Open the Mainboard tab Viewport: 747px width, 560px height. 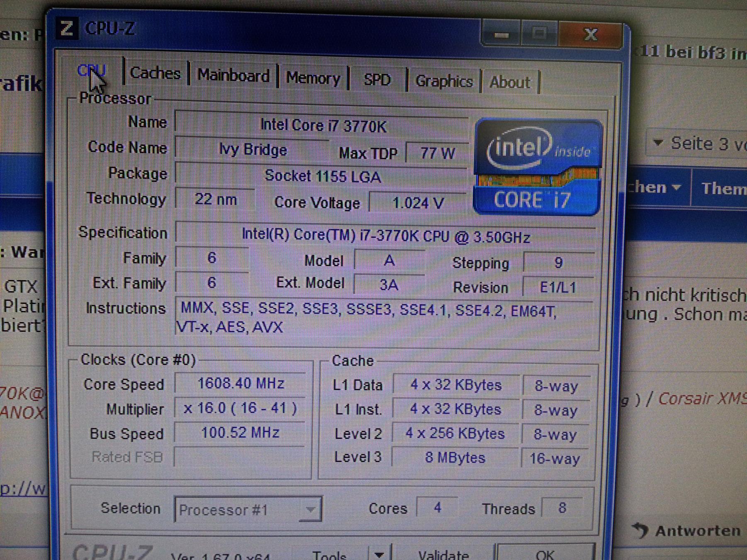(x=233, y=75)
